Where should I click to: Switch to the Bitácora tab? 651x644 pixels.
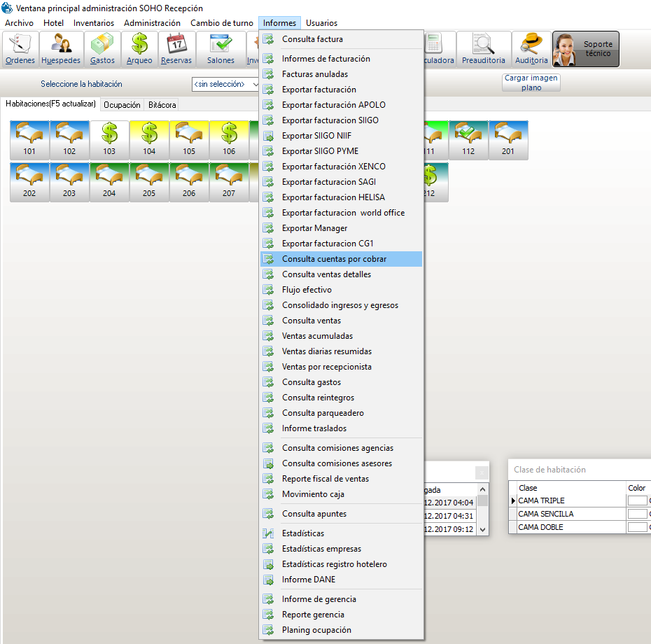162,105
